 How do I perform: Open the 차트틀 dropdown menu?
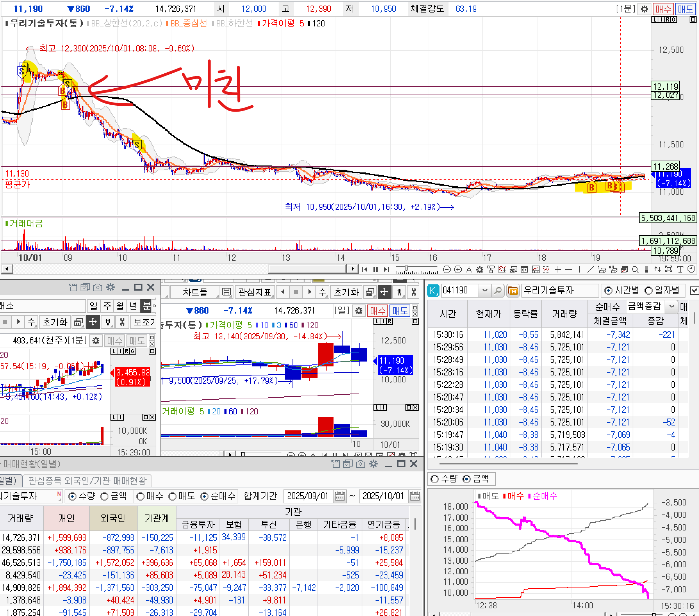click(x=195, y=292)
